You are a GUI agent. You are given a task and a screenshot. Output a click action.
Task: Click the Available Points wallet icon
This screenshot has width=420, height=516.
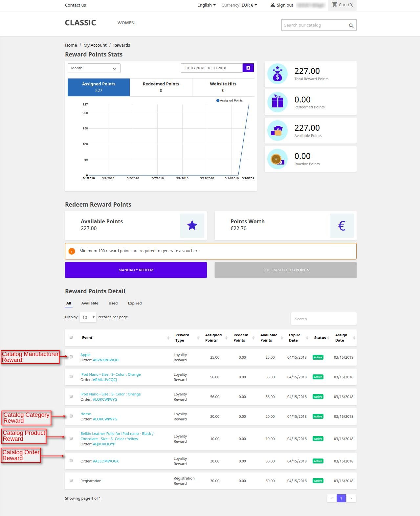[277, 130]
